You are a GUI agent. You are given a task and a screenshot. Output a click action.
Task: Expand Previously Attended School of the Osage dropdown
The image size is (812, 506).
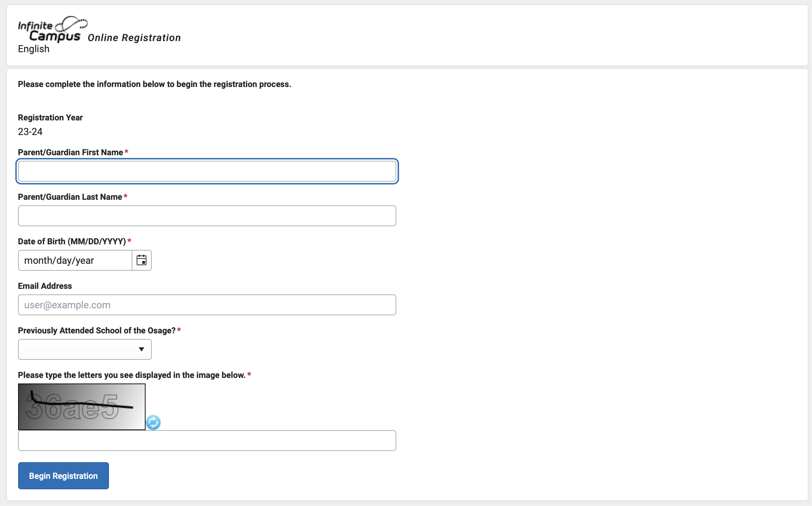85,349
